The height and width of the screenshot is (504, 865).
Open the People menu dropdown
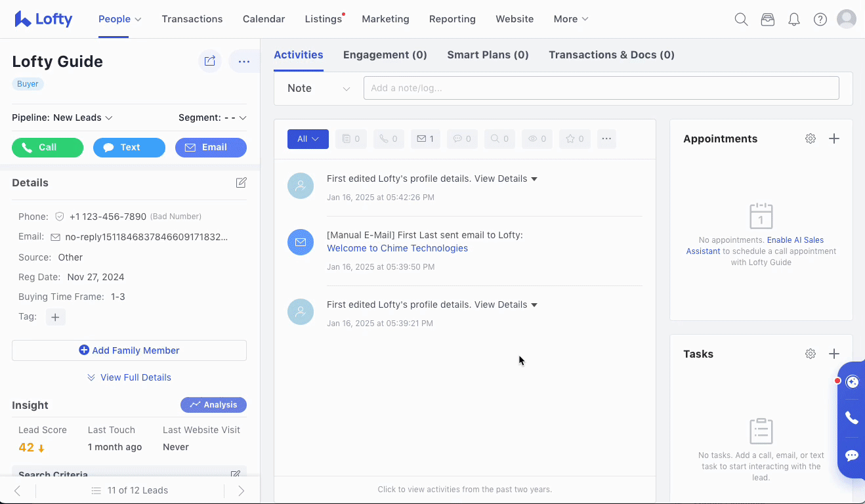point(119,19)
